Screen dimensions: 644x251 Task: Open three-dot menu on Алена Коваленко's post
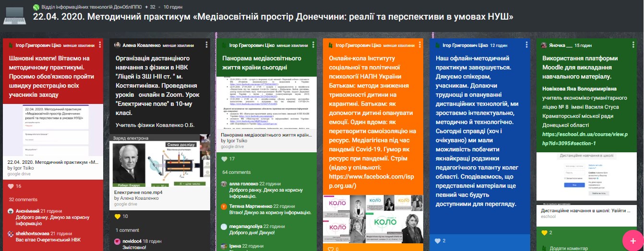click(206, 45)
